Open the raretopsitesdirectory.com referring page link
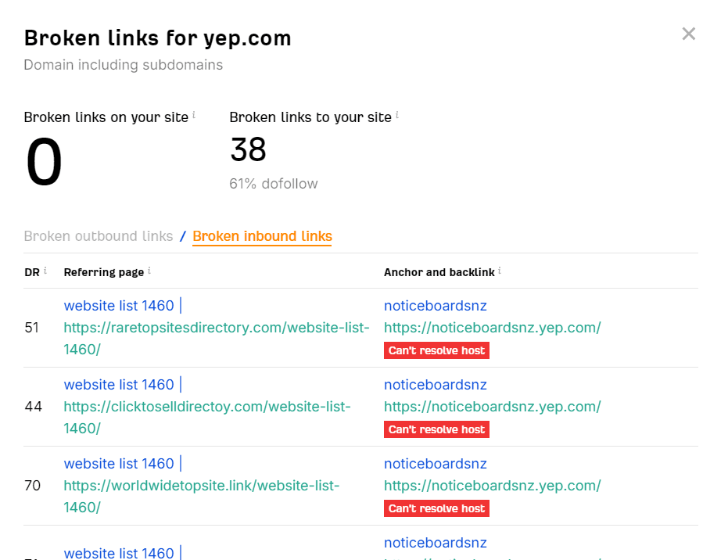The image size is (728, 560). click(x=217, y=328)
